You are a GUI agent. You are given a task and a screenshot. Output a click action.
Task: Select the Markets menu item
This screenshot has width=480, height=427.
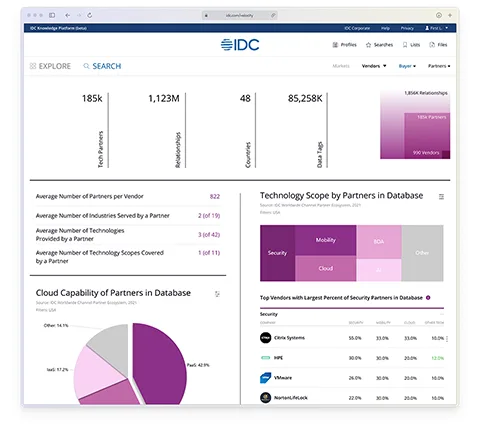pos(341,66)
